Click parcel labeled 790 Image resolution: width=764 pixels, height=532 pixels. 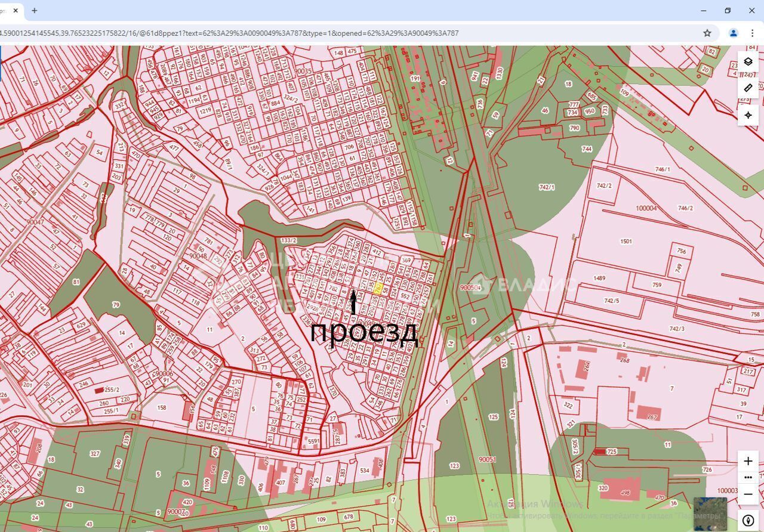[574, 128]
